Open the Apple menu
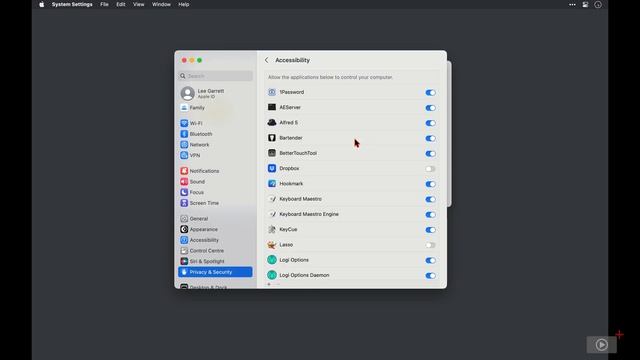 [42, 4]
